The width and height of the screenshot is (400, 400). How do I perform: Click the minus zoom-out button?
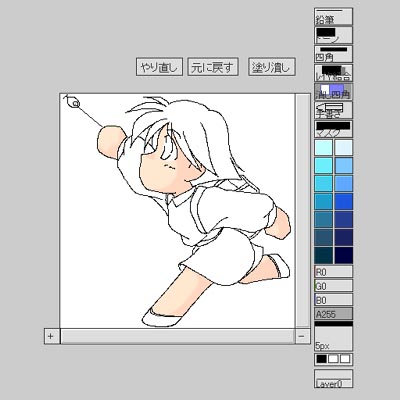(302, 336)
